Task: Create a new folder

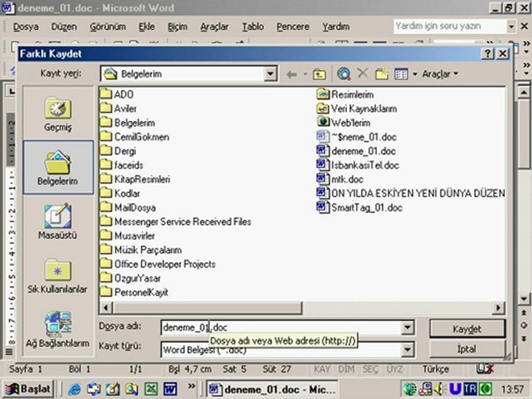Action: click(x=382, y=74)
